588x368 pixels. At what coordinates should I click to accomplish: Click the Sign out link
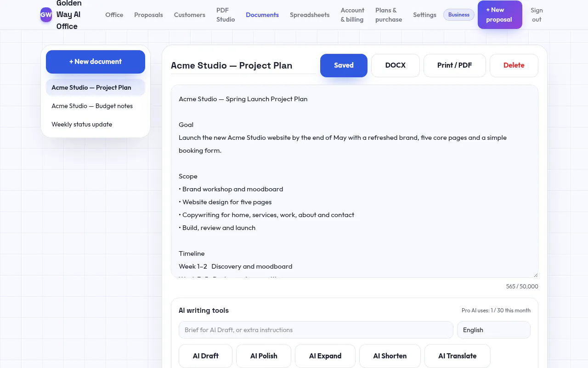point(537,15)
